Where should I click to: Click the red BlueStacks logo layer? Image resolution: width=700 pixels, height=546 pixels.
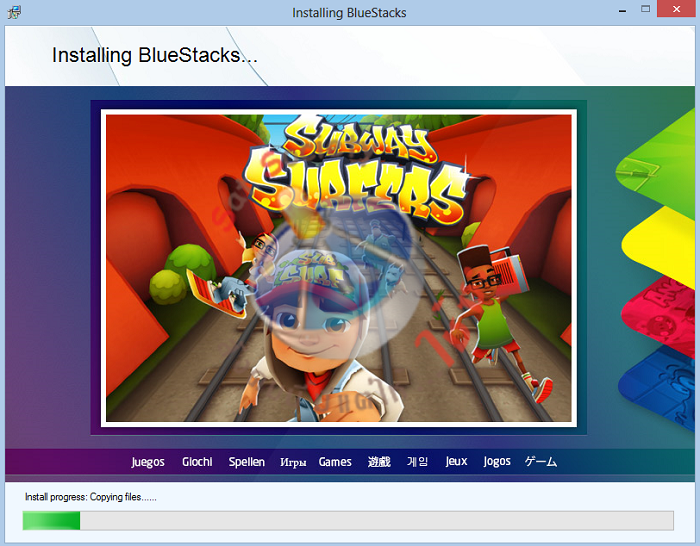(x=663, y=315)
